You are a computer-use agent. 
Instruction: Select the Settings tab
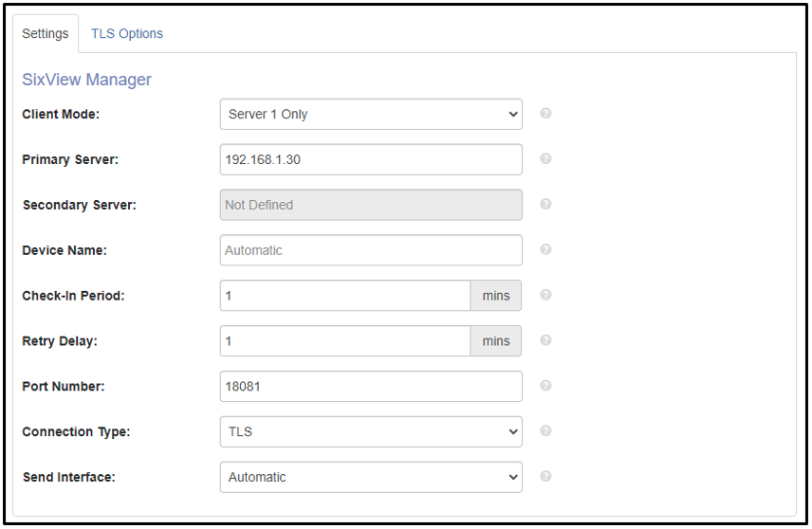point(45,33)
